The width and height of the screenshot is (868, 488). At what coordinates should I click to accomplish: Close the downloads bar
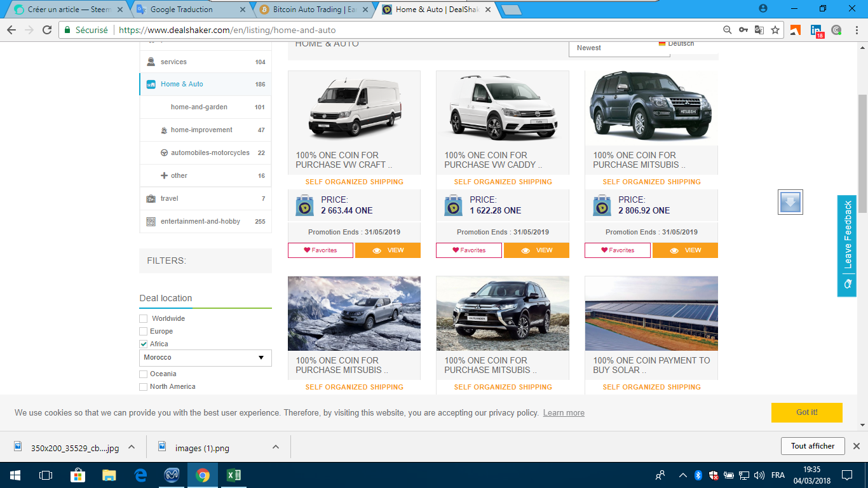(856, 446)
